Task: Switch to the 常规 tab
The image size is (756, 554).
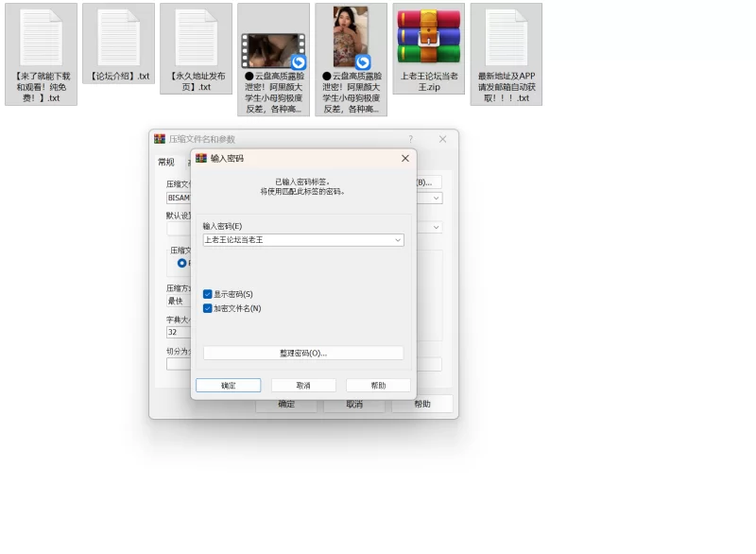Action: tap(165, 163)
